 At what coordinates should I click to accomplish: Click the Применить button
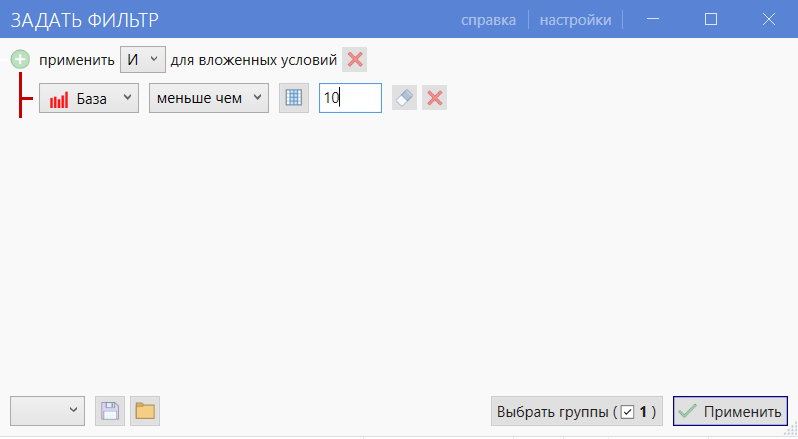[x=730, y=411]
